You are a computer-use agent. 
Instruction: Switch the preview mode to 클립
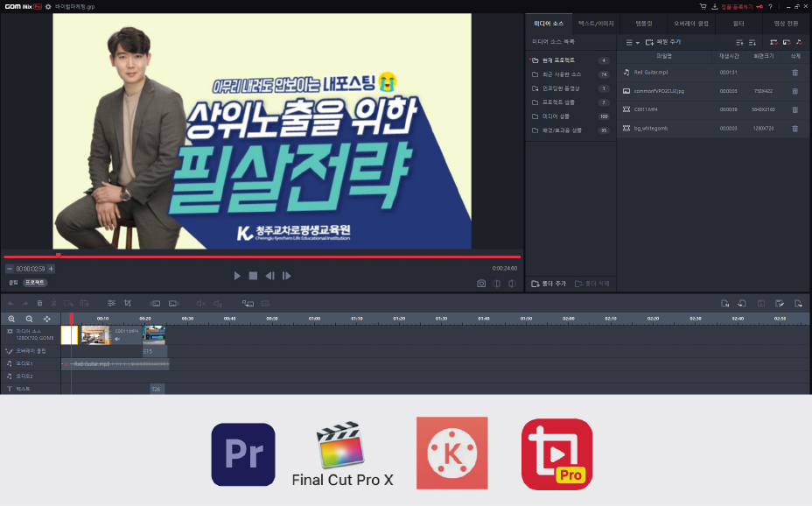tap(13, 283)
